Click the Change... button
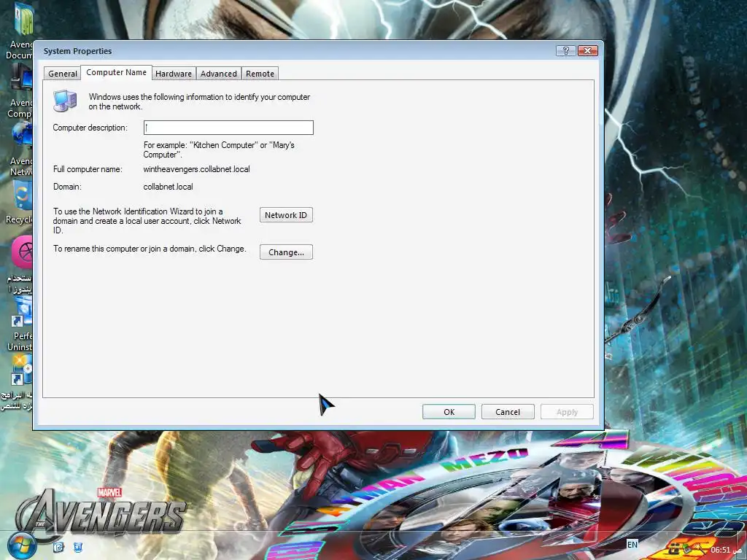 pos(286,252)
